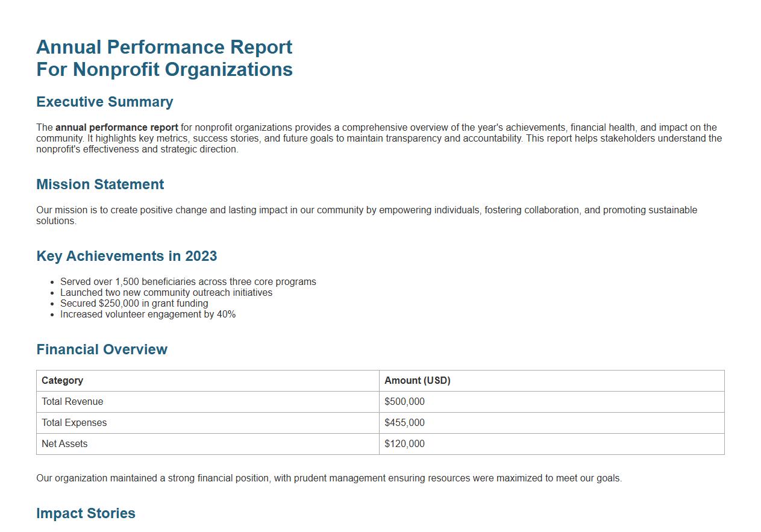Click the Annual Performance Report main title
761x532 pixels.
click(164, 58)
